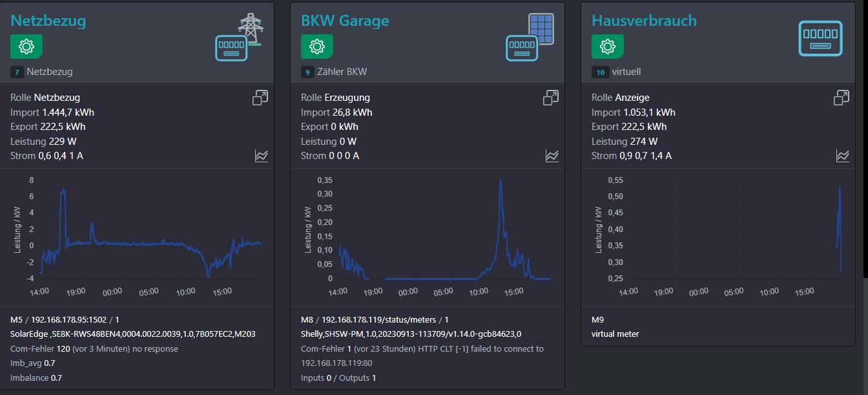Open BKW Garage details popout icon
Image resolution: width=868 pixels, height=395 pixels.
pyautogui.click(x=551, y=98)
